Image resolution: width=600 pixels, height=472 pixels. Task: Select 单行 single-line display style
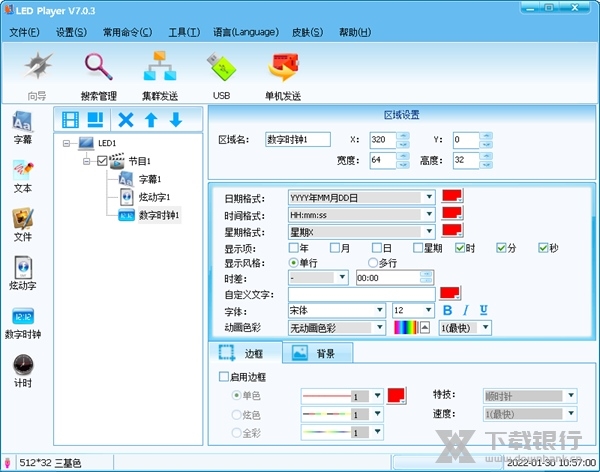[293, 263]
